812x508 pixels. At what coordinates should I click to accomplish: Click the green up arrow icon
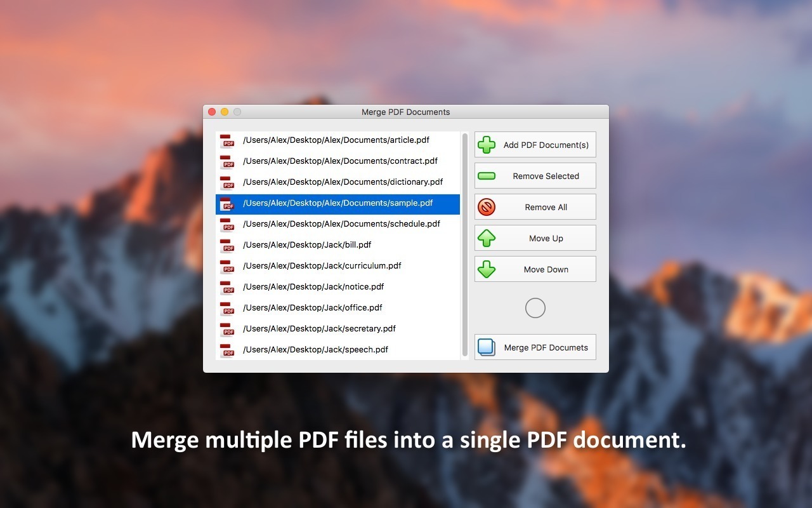pyautogui.click(x=487, y=237)
